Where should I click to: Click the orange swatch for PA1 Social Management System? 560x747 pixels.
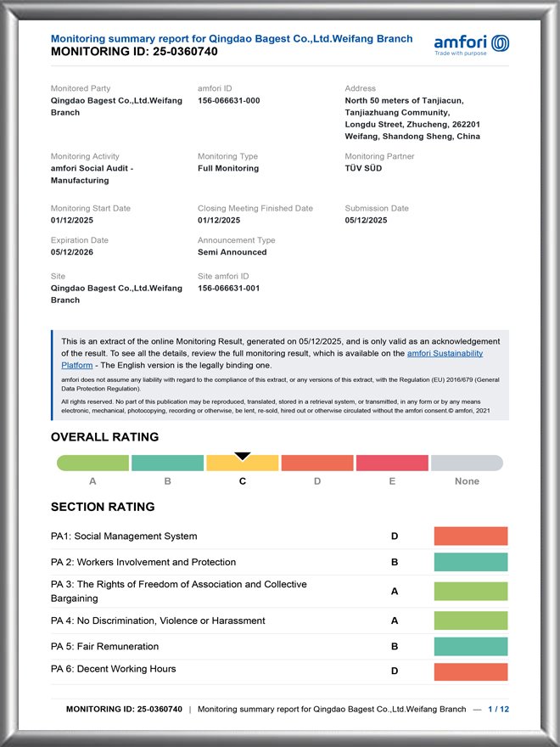pos(470,536)
